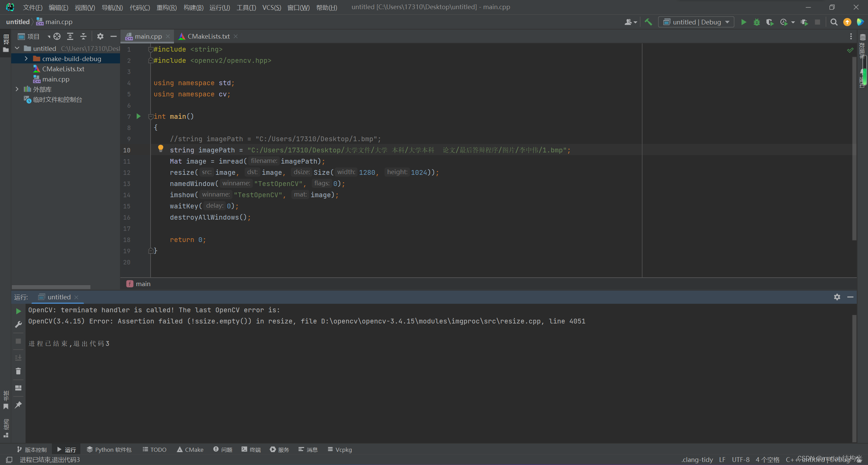Click the inspection green checkmark
The height and width of the screenshot is (465, 868).
850,50
